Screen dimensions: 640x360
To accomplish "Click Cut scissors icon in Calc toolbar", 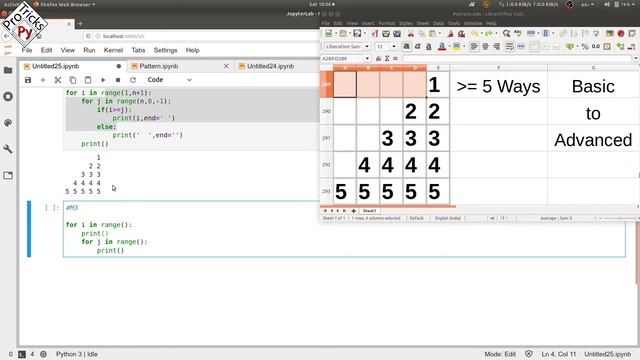I will pyautogui.click(x=411, y=33).
